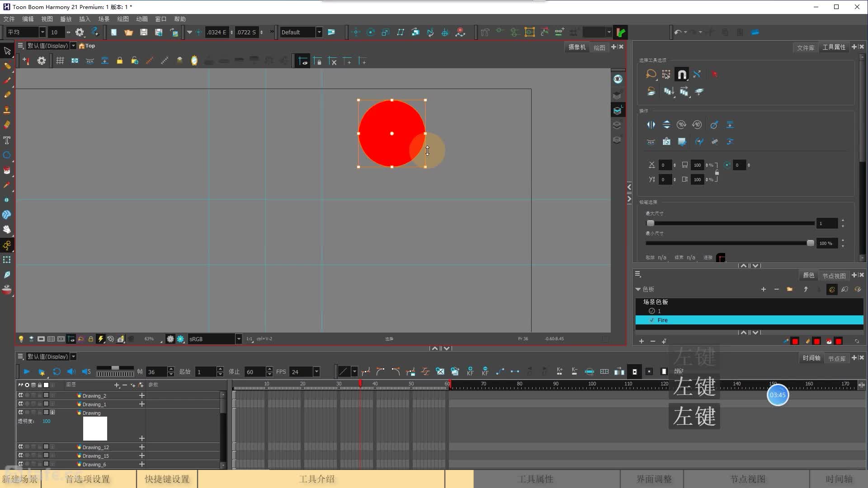Open the 场景 menu
The image size is (868, 488).
104,19
